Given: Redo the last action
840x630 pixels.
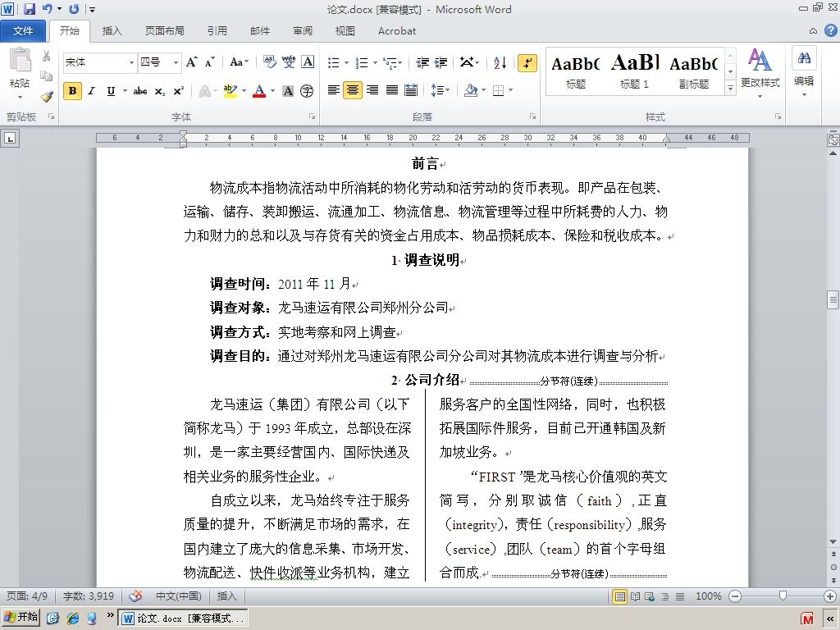Looking at the screenshot, I should point(73,8).
